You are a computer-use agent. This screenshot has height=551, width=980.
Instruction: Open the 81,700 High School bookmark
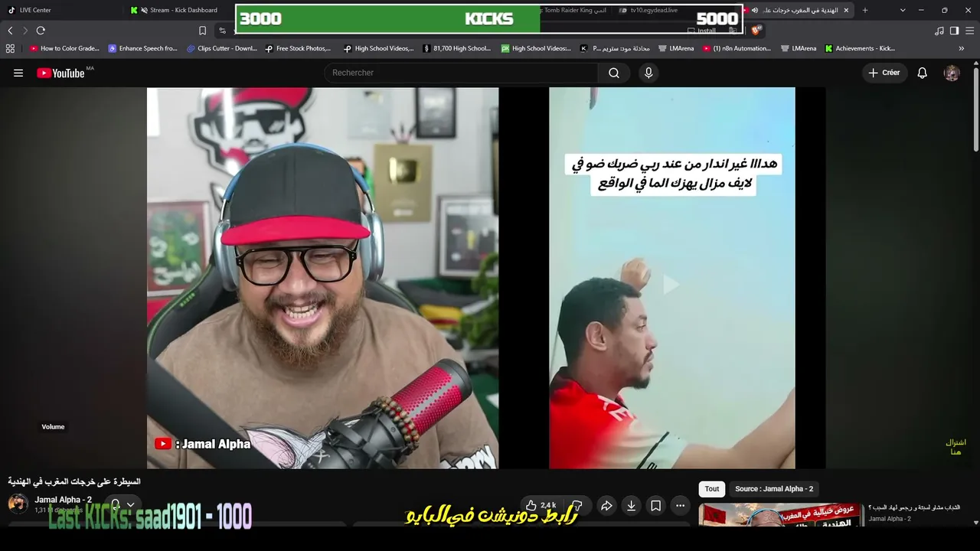(x=457, y=48)
